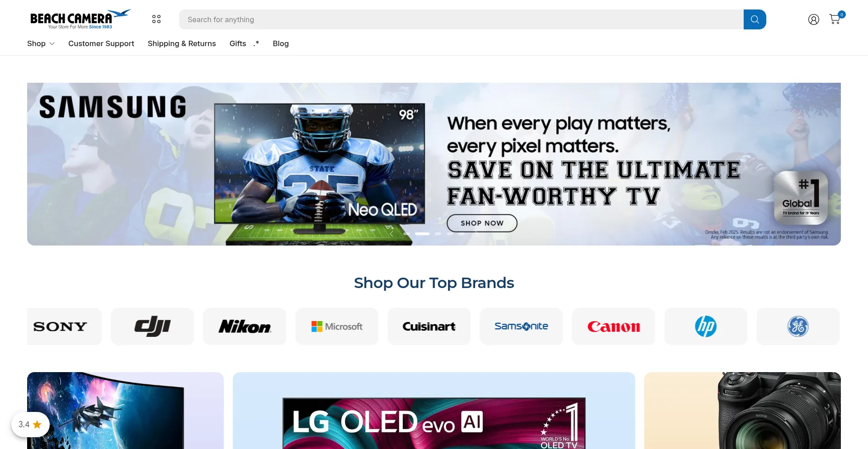Click the Search for anything field
This screenshot has width=868, height=449.
tap(461, 19)
